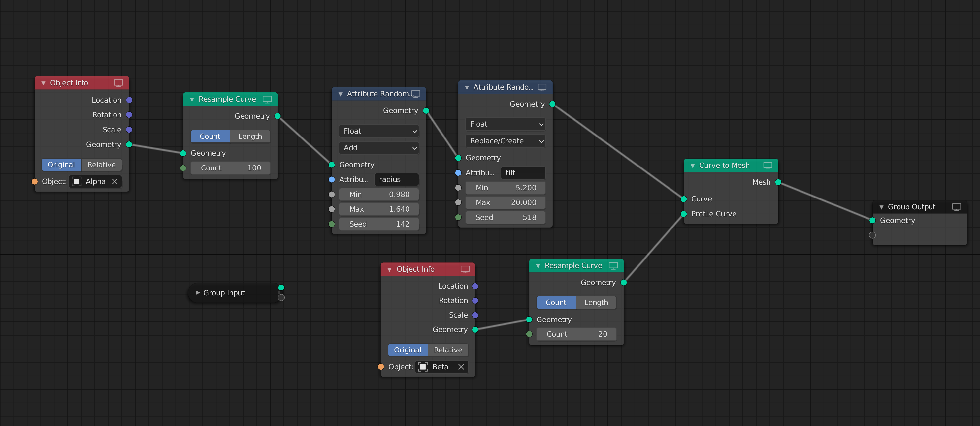Click the radius attribute name field
Viewport: 980px width, 426px height.
tap(396, 179)
